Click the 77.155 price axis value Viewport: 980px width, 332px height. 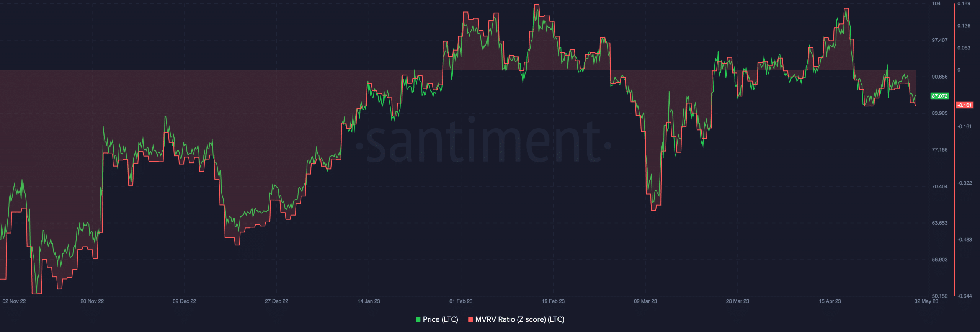click(x=940, y=150)
